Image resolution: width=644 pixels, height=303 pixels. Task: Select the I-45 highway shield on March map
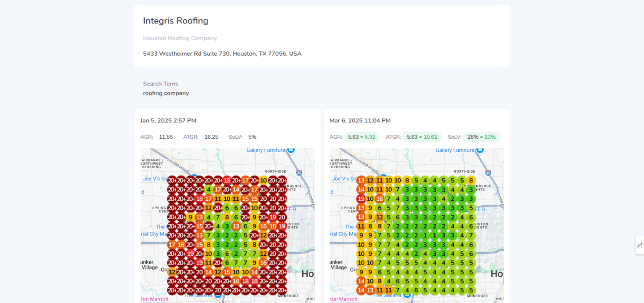pyautogui.click(x=488, y=172)
